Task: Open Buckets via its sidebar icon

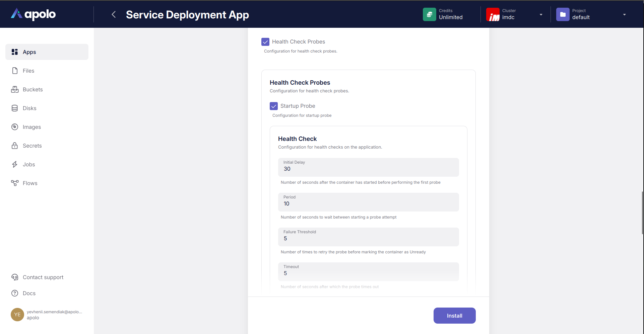Action: (15, 89)
